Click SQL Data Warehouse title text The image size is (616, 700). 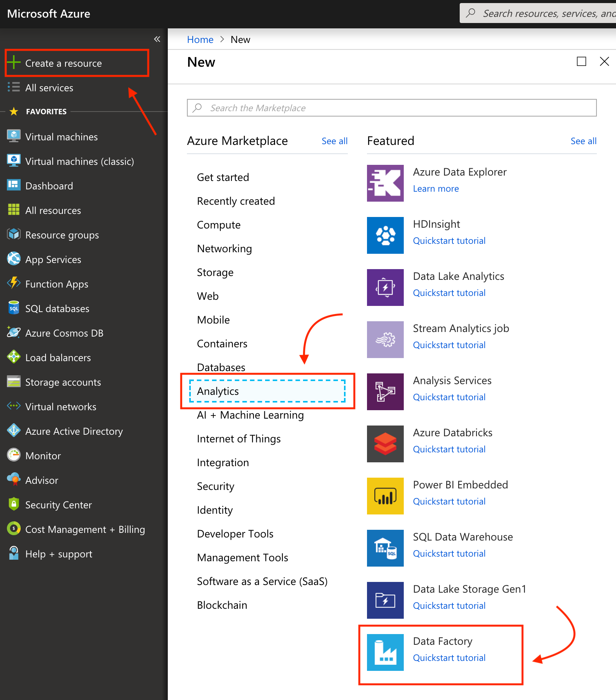[x=463, y=537]
